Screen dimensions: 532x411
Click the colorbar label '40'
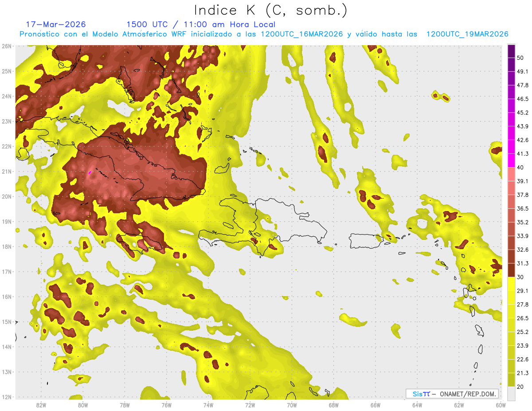point(520,168)
